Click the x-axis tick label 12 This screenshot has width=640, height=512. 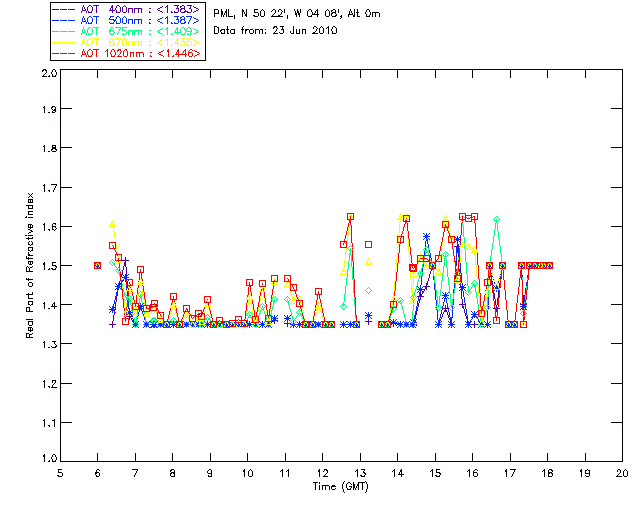[322, 473]
